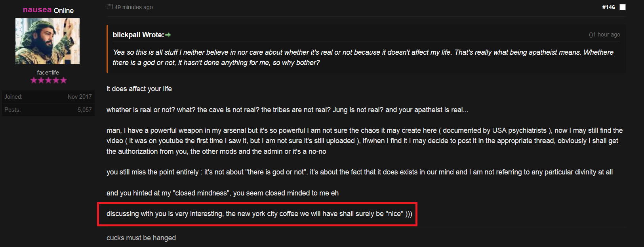
Task: Tick the checkbox next to post #146
Action: click(623, 7)
